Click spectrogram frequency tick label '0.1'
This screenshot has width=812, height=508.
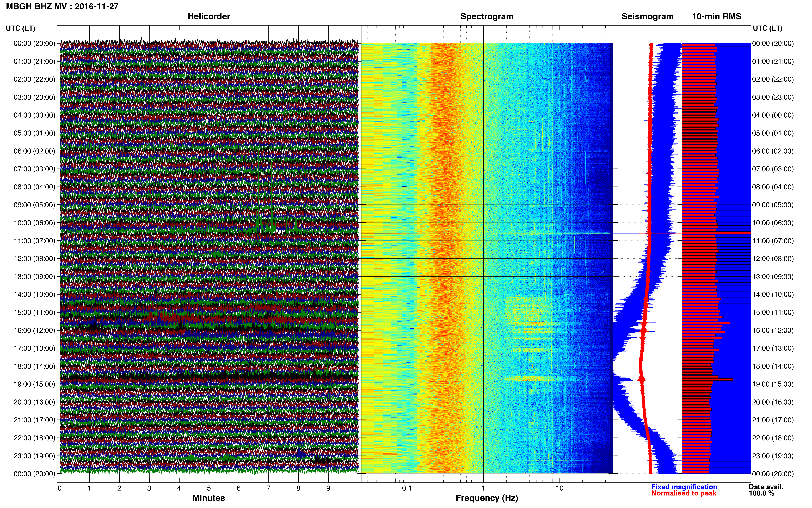407,488
